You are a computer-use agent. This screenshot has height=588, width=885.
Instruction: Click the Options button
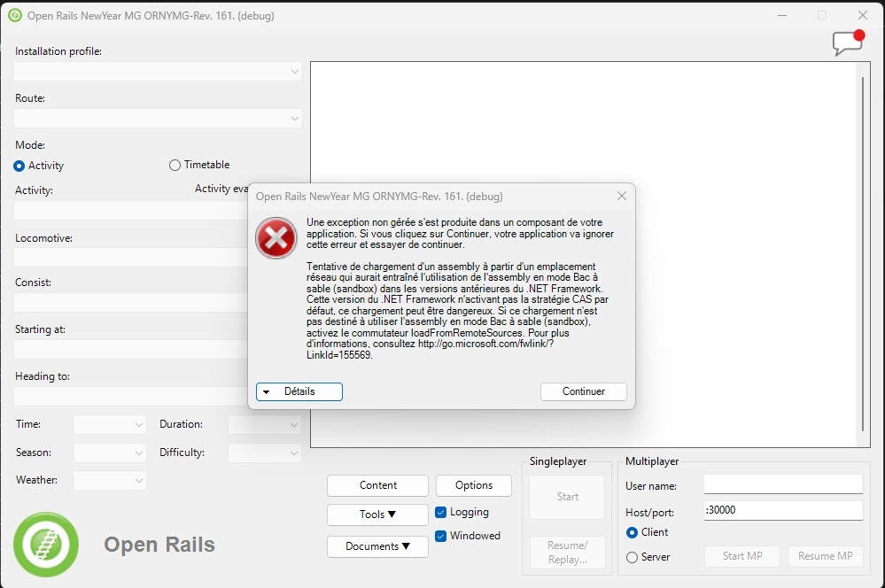click(x=474, y=485)
